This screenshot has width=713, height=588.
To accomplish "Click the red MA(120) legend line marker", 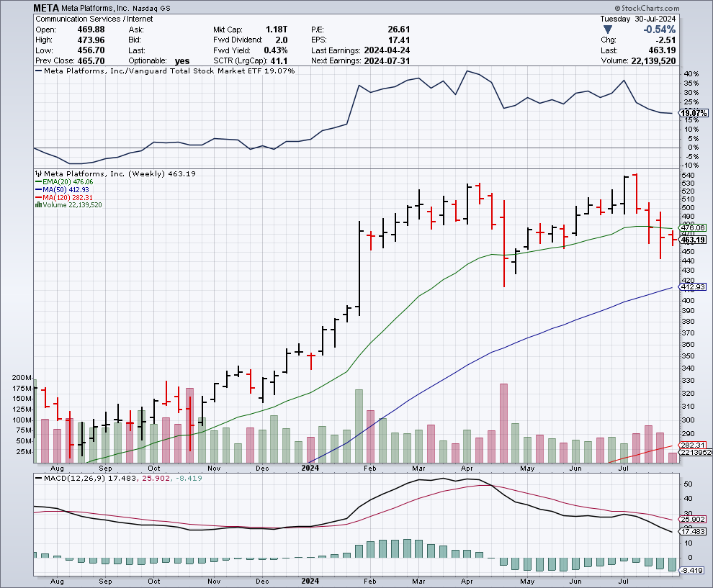I will 38,197.
